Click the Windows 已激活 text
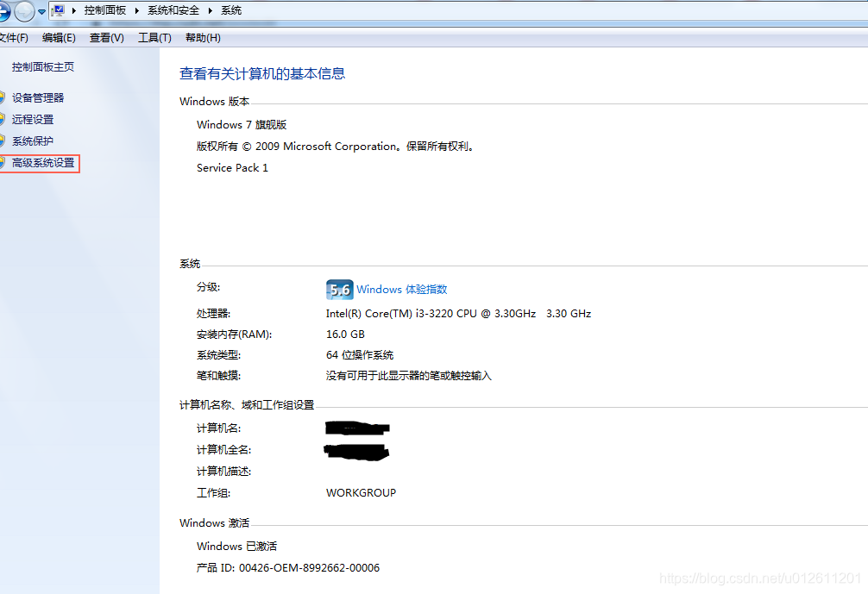The image size is (868, 594). click(237, 546)
